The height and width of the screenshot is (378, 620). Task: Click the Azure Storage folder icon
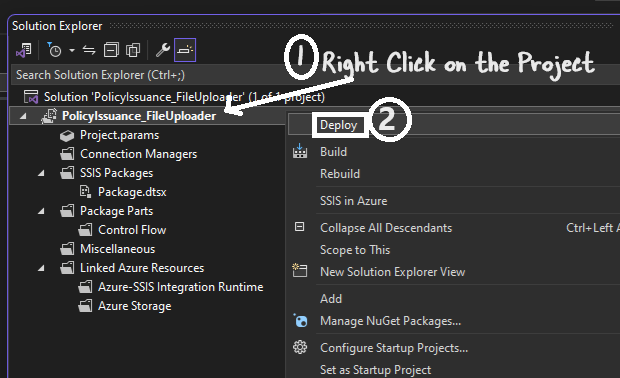click(85, 306)
